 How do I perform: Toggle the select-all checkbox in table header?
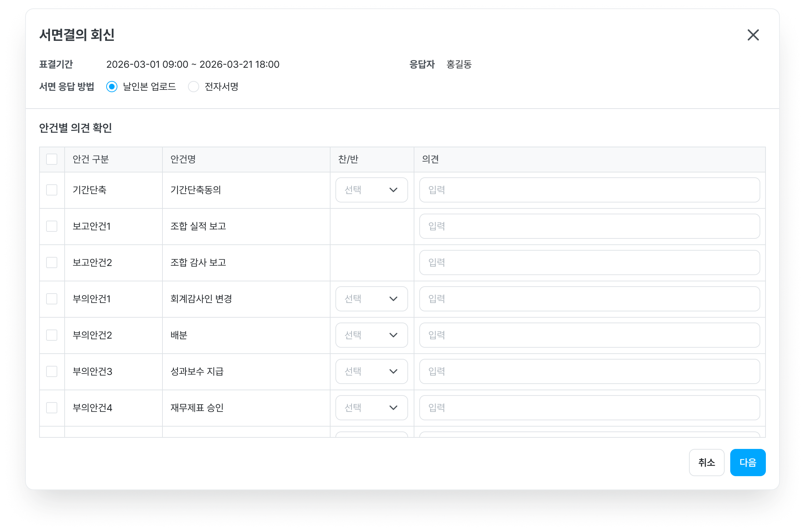52,159
